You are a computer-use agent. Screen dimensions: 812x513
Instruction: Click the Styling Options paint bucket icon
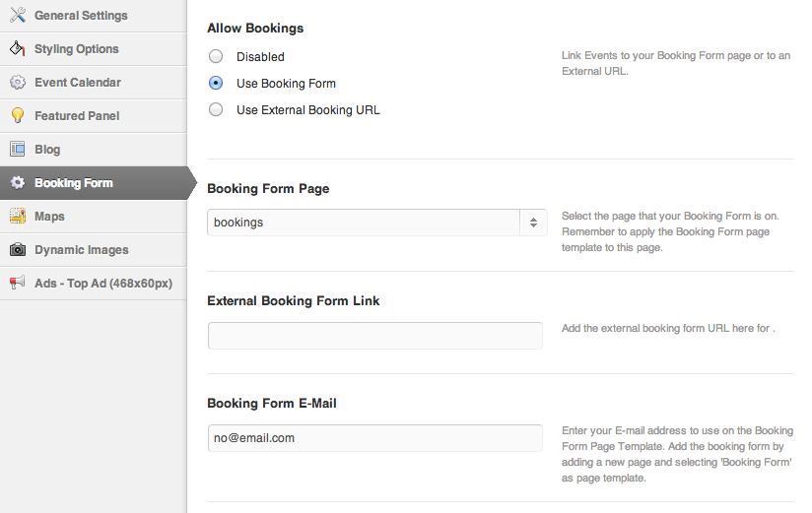17,49
